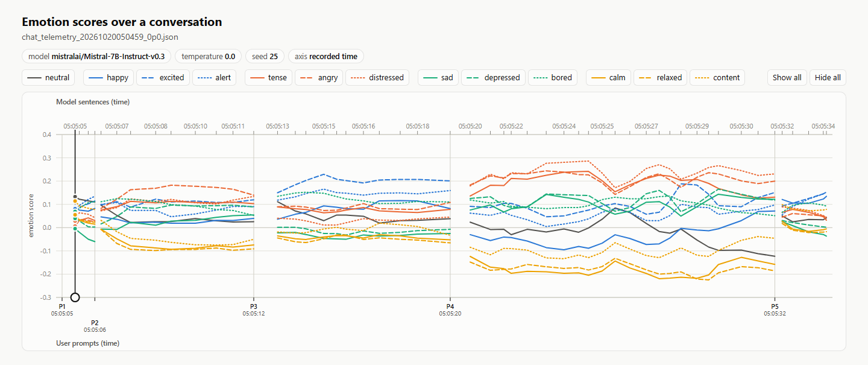Viewport: 868px width, 365px height.
Task: Click the Show all button
Action: tap(787, 77)
